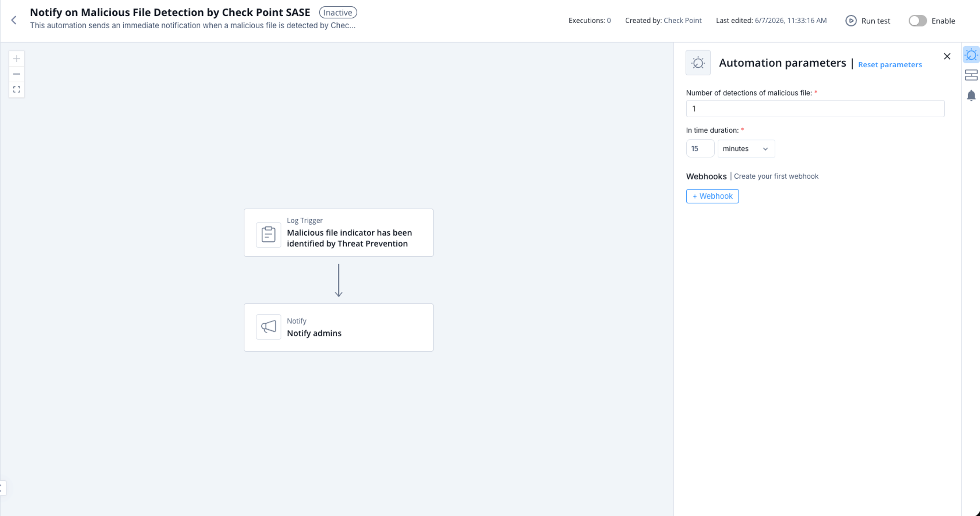The height and width of the screenshot is (516, 980).
Task: Zoom out on the canvas with minus
Action: pos(16,74)
